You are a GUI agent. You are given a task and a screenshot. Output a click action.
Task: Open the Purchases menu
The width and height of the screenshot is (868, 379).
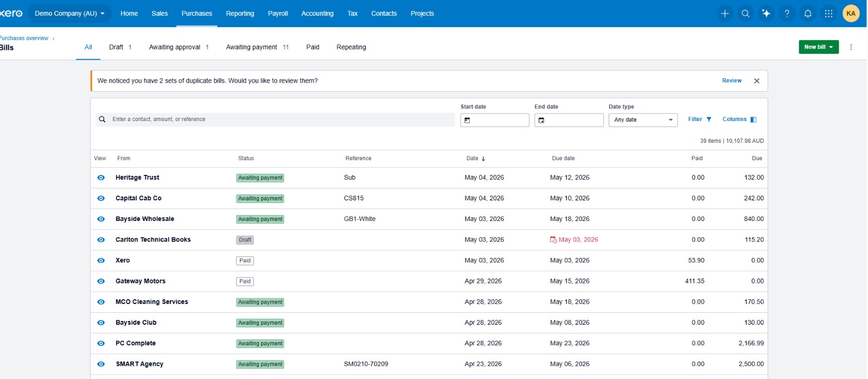[x=197, y=14]
